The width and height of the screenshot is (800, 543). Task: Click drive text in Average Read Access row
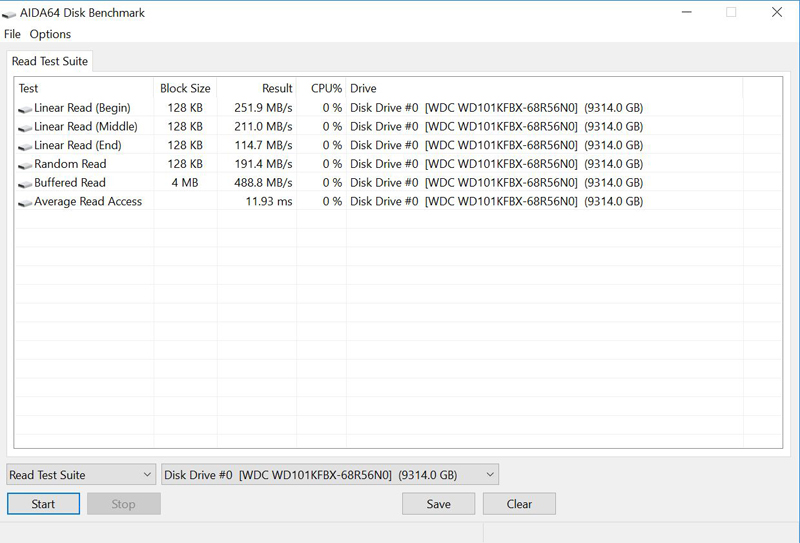click(x=496, y=202)
